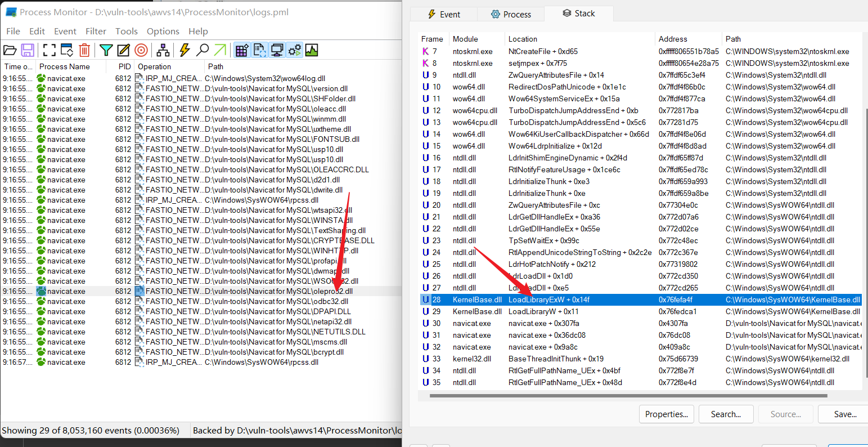Viewport: 868px width, 447px height.
Task: Click the Properties... button
Action: pyautogui.click(x=666, y=414)
